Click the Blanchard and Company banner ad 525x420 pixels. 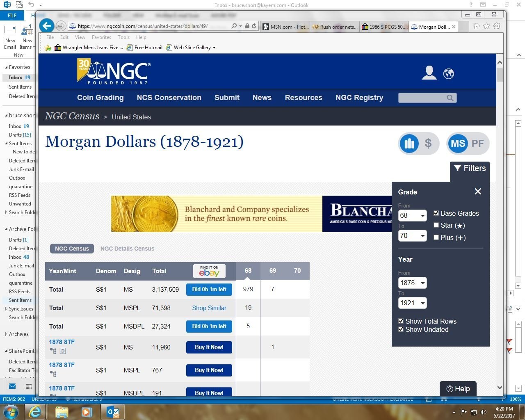tap(251, 214)
